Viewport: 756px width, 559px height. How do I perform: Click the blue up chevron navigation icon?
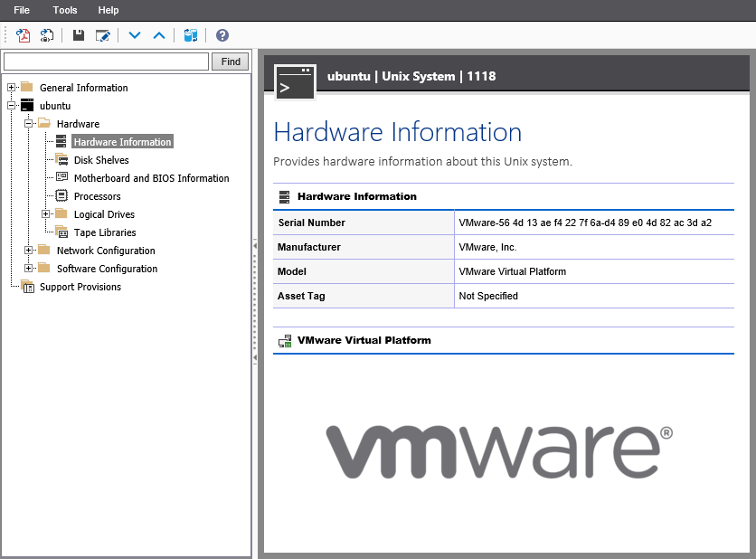tap(158, 35)
